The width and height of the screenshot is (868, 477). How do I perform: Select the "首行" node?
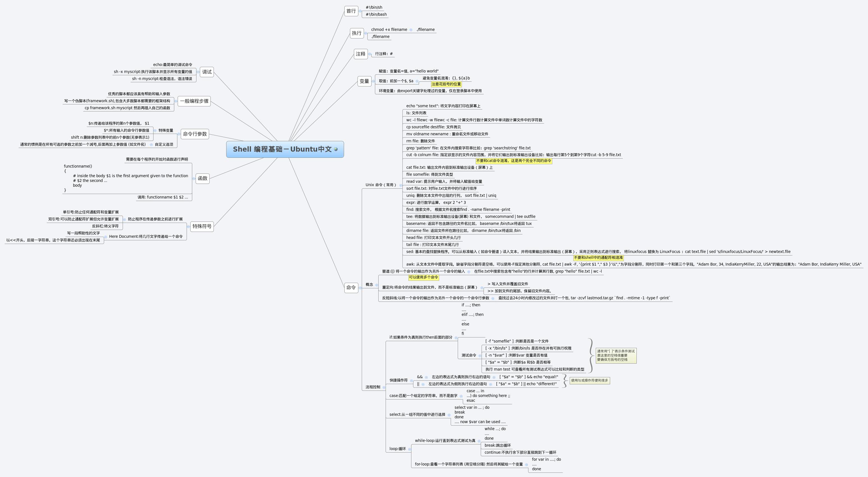[x=351, y=11]
